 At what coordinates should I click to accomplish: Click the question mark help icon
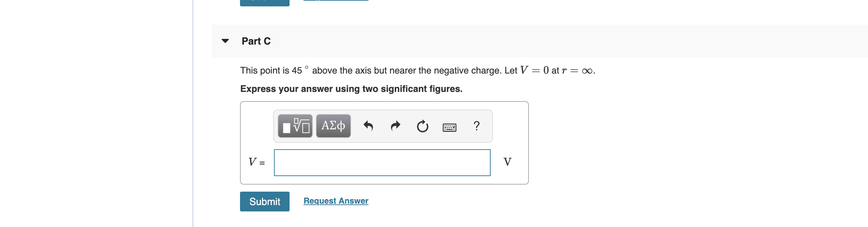tap(476, 126)
